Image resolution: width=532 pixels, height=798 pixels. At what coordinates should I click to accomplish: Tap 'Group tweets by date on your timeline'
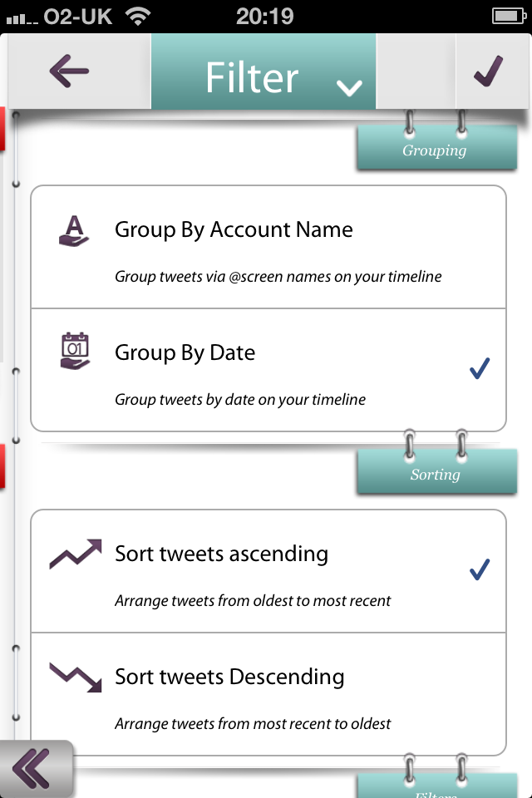coord(239,400)
